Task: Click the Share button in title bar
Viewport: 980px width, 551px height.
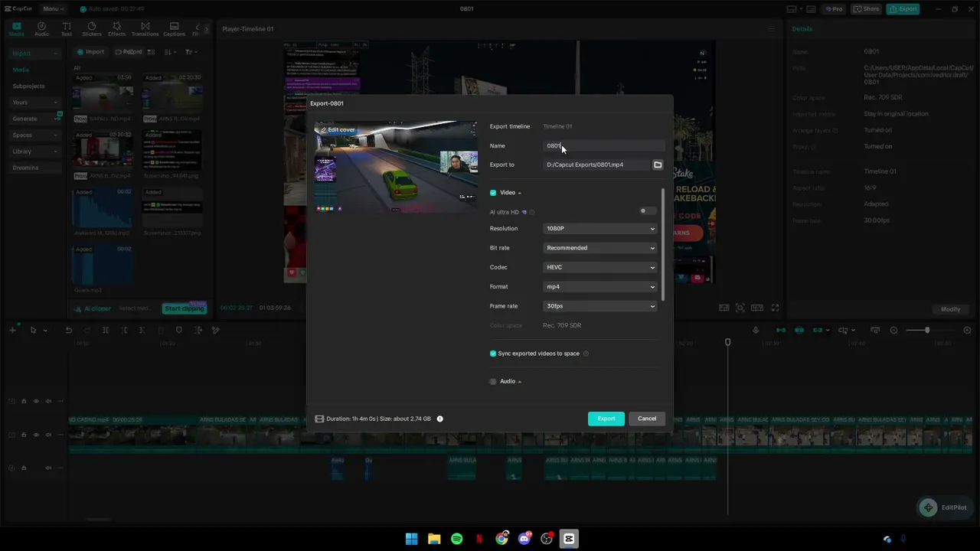Action: point(867,9)
